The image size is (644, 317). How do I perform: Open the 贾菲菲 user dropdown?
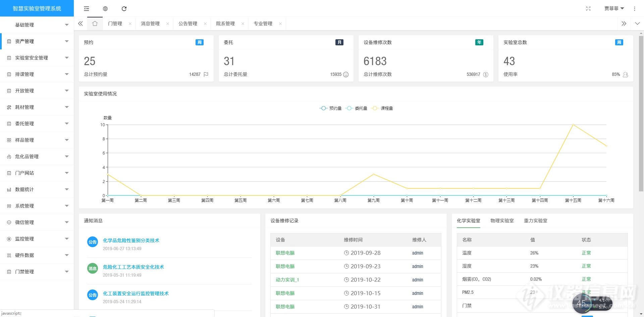pyautogui.click(x=613, y=9)
